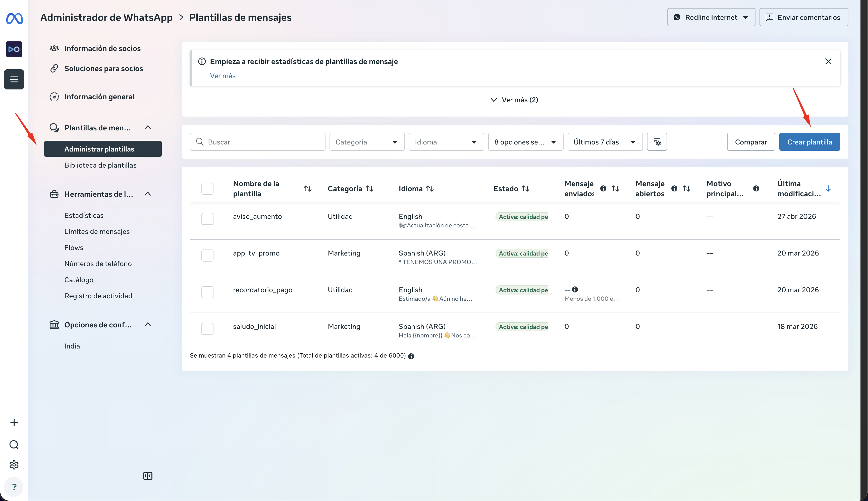
Task: Sort the Estado column
Action: [525, 188]
